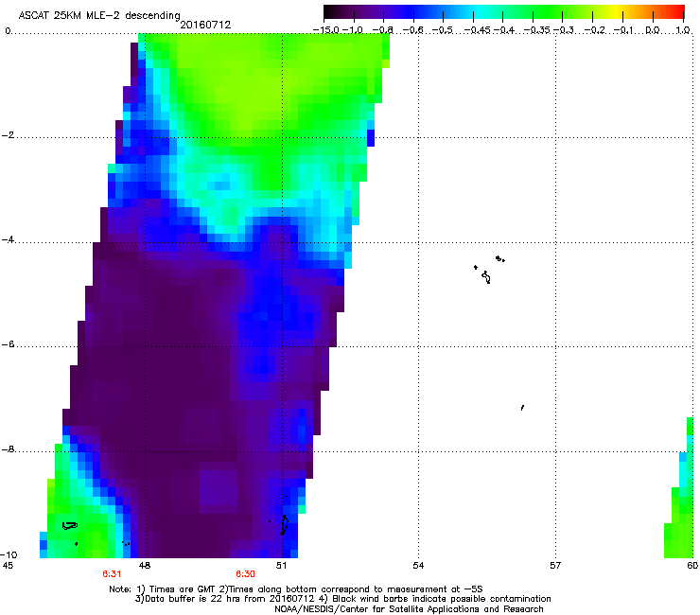700x615 pixels.
Task: Click the island outline near 46E, 9.4S
Action: coord(70,526)
